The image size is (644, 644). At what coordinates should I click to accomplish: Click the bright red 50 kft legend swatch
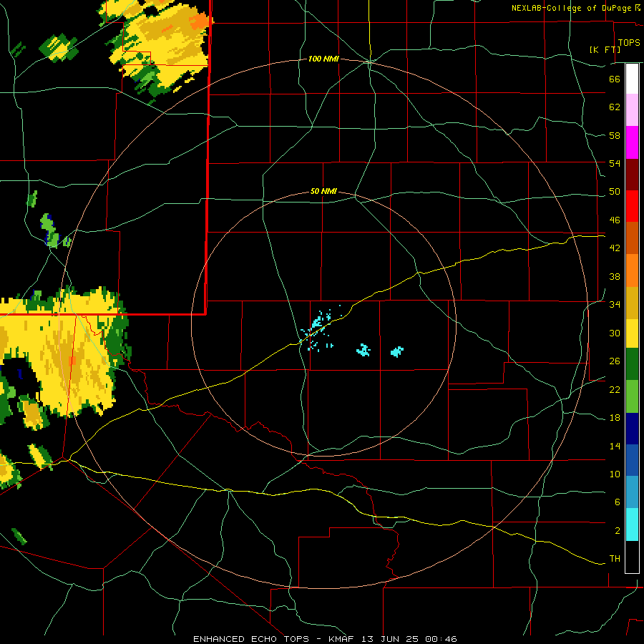(x=632, y=206)
